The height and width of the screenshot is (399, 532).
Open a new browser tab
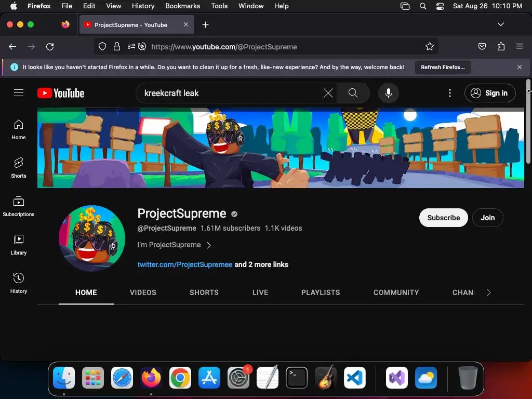point(205,25)
